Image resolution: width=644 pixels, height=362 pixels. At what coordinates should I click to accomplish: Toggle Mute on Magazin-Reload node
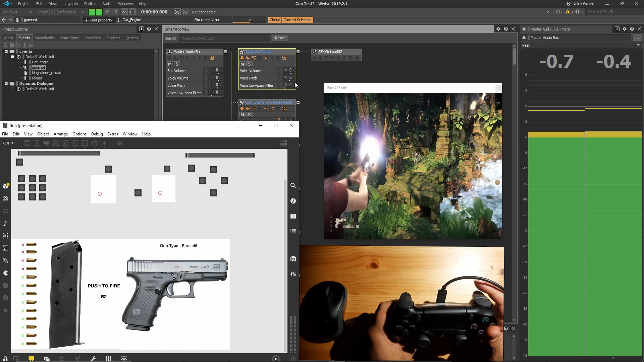[x=242, y=64]
